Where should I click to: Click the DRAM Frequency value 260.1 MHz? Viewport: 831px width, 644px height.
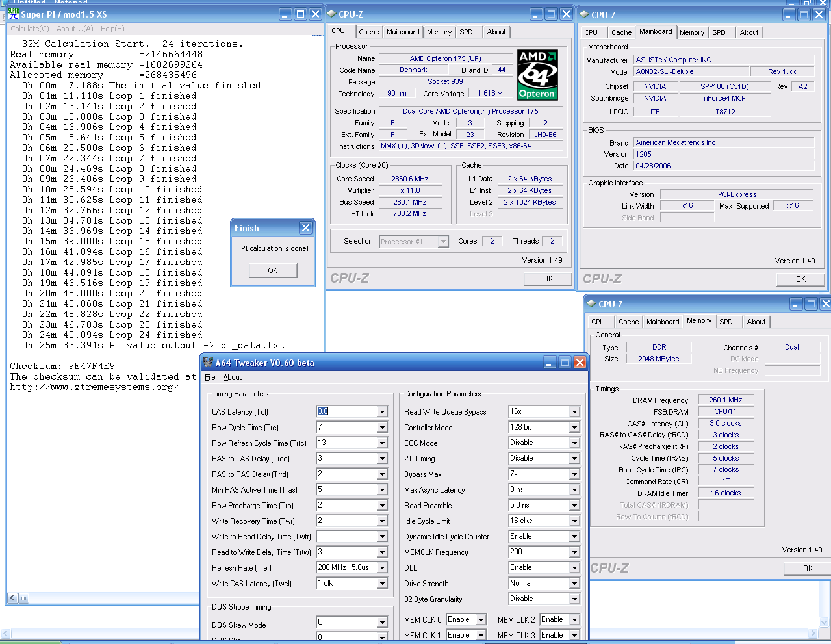(x=726, y=400)
